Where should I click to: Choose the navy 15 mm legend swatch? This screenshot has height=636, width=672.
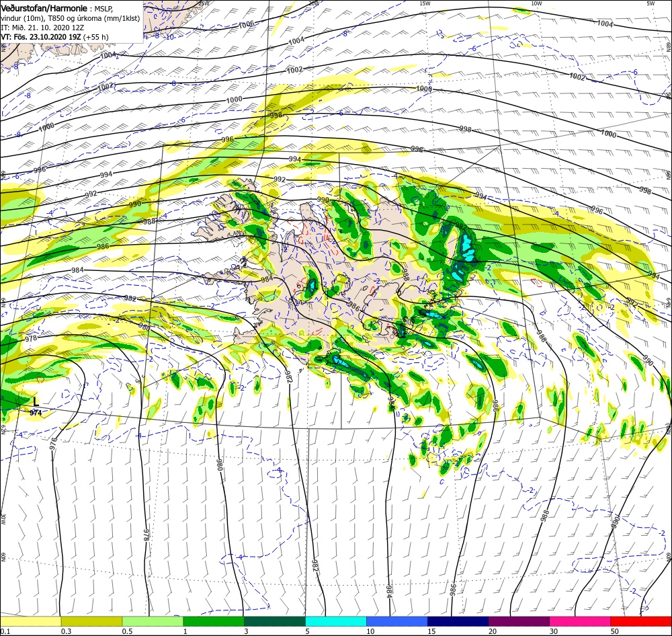click(458, 621)
